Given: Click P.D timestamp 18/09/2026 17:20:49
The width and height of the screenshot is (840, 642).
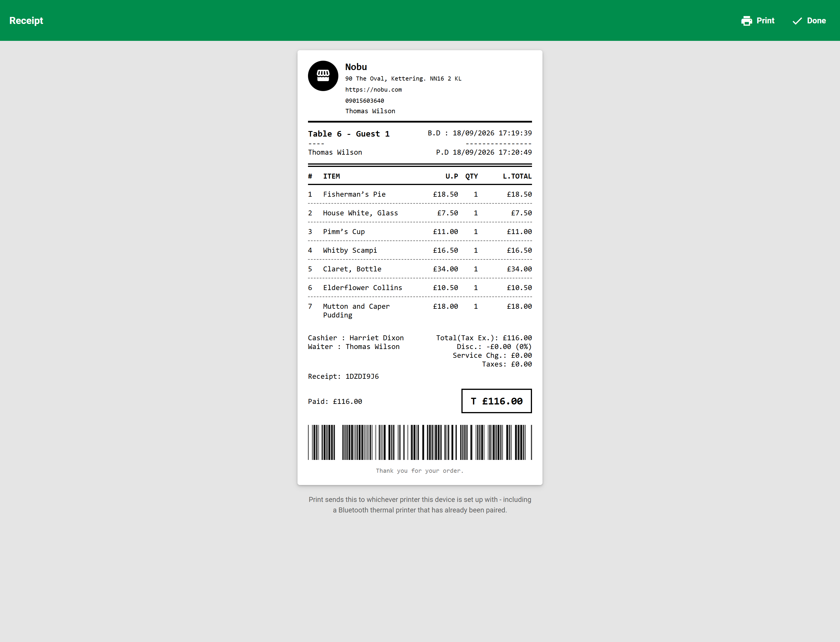Looking at the screenshot, I should pyautogui.click(x=484, y=152).
